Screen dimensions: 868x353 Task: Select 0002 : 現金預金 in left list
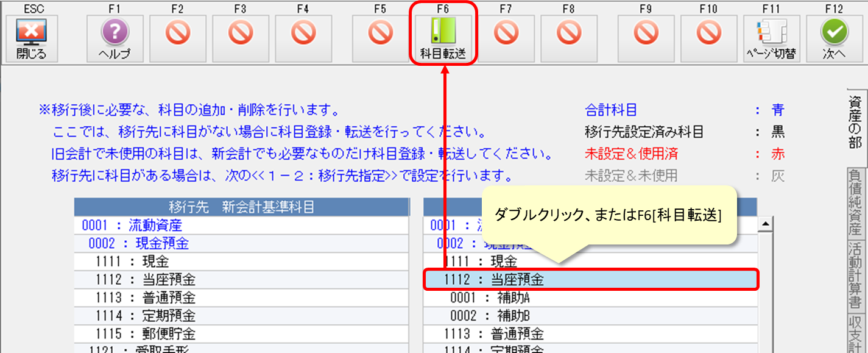coord(241,244)
